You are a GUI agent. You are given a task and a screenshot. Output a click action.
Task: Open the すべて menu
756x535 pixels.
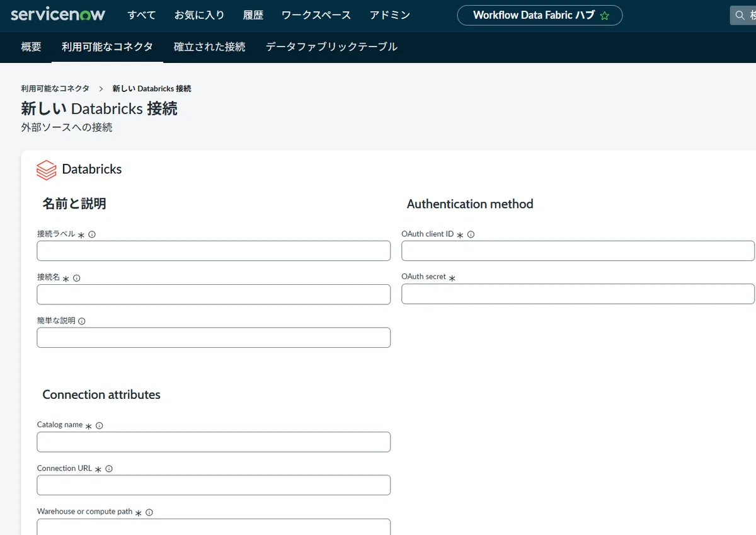pyautogui.click(x=142, y=15)
